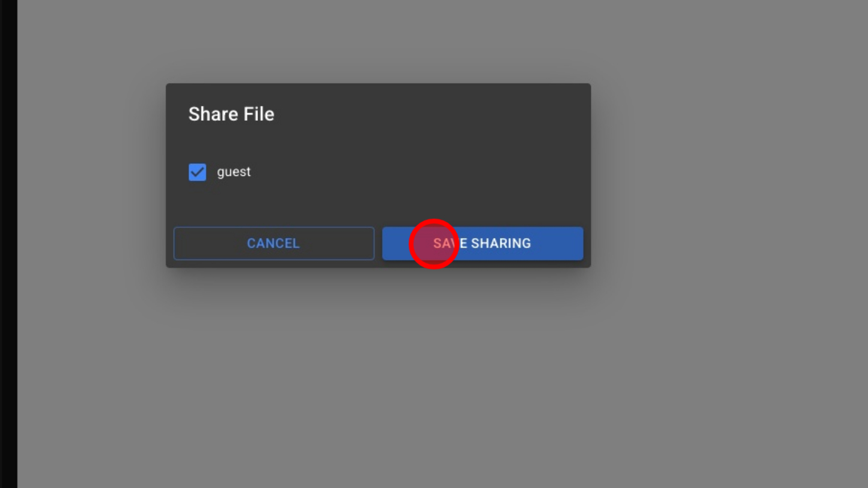
Task: Click the left edge of the CANCEL button
Action: (x=180, y=243)
